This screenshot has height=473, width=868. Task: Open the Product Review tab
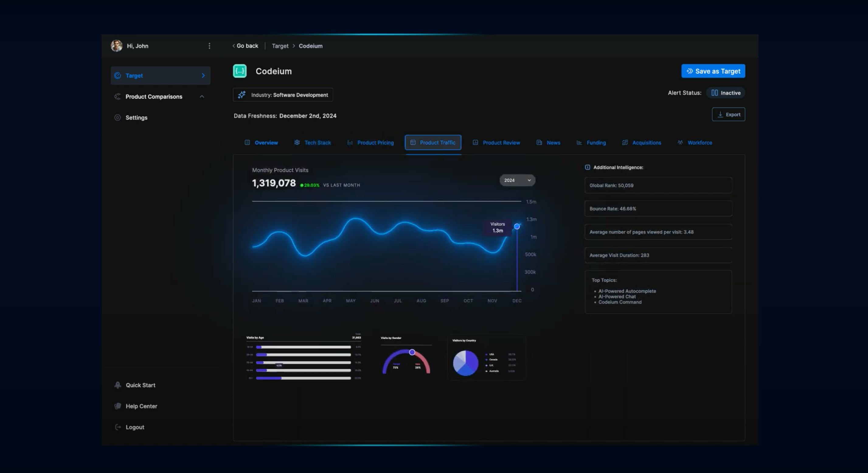[496, 143]
